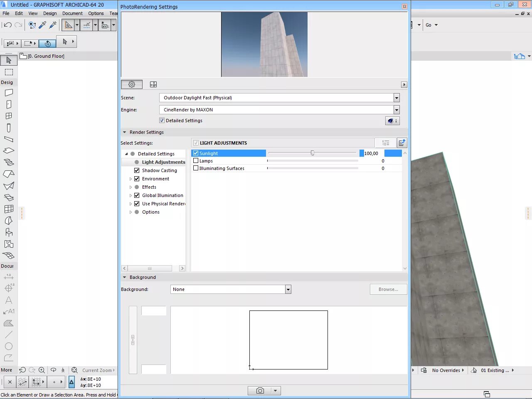Enable the Illuminating Surfaces checkbox
Image resolution: width=532 pixels, height=399 pixels.
pos(196,168)
